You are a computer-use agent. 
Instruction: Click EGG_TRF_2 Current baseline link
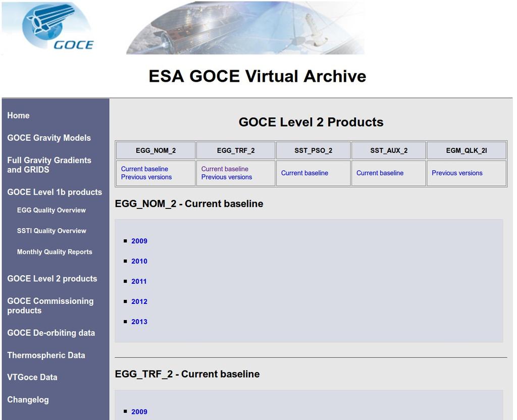(x=225, y=169)
